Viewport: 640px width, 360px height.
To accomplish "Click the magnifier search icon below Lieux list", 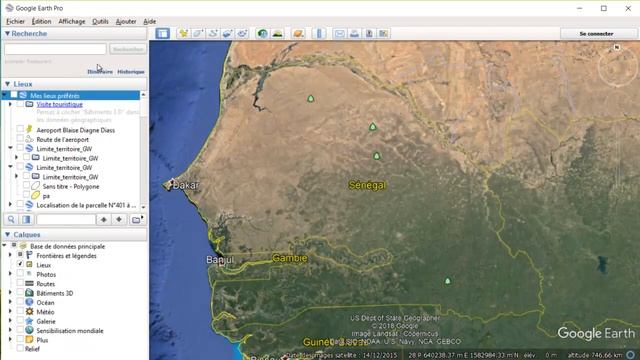I will pyautogui.click(x=11, y=220).
